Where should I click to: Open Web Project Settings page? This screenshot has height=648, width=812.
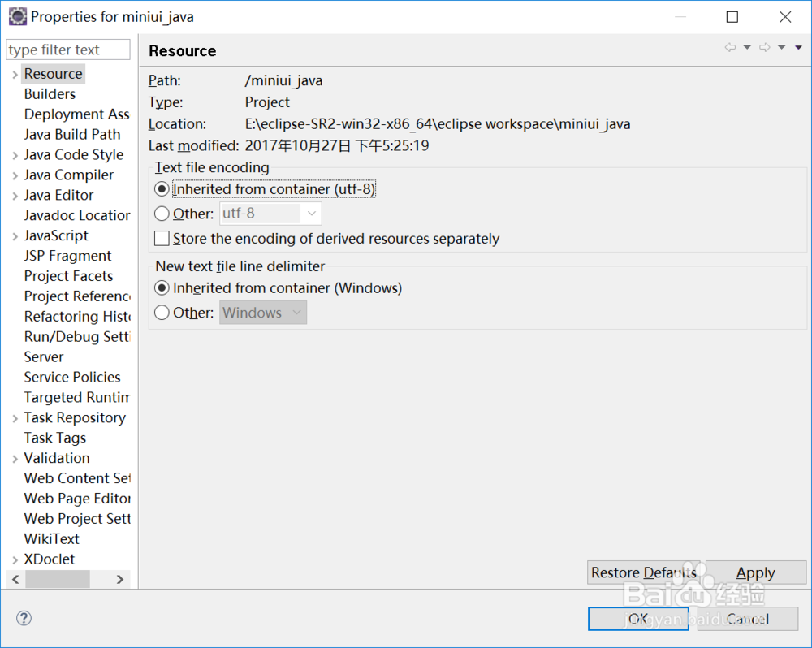[76, 518]
